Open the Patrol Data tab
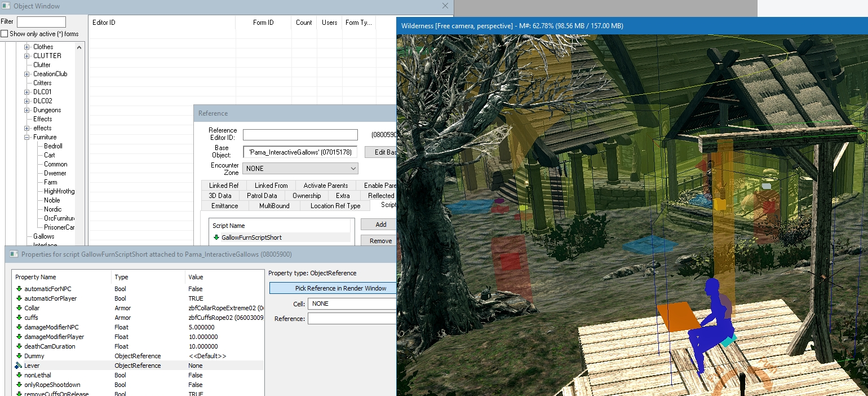 (x=262, y=196)
